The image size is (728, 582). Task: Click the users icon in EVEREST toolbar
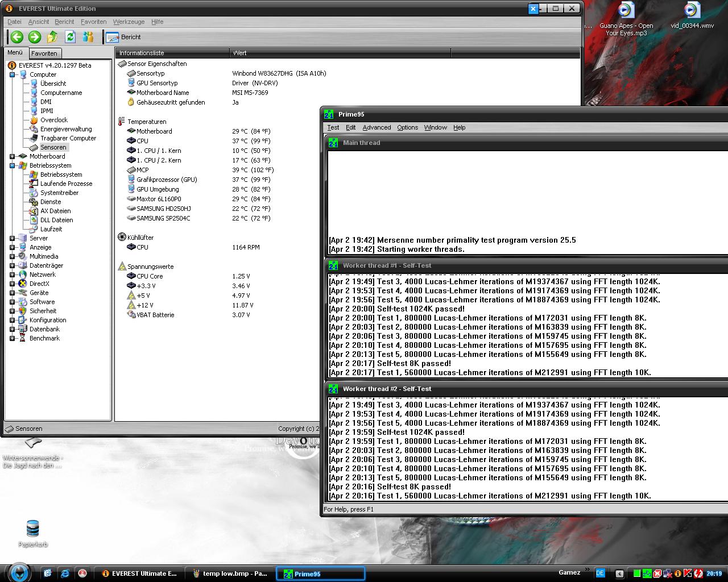tap(88, 37)
